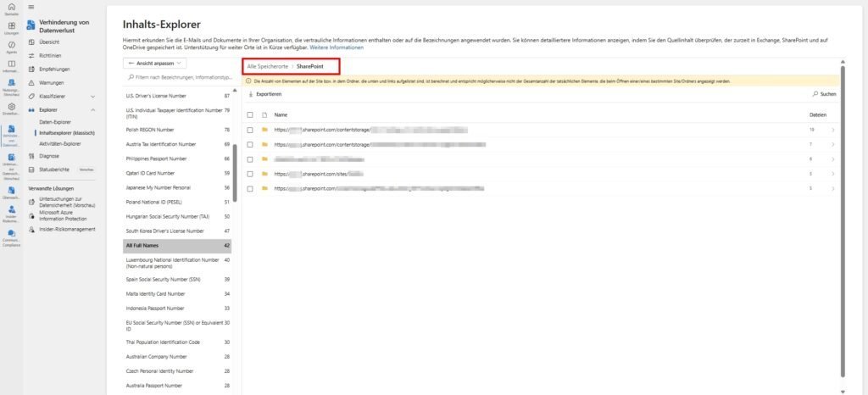Click the Insider-Risikomanagement icon in left rail
This screenshot has width=868, height=395.
tap(11, 208)
